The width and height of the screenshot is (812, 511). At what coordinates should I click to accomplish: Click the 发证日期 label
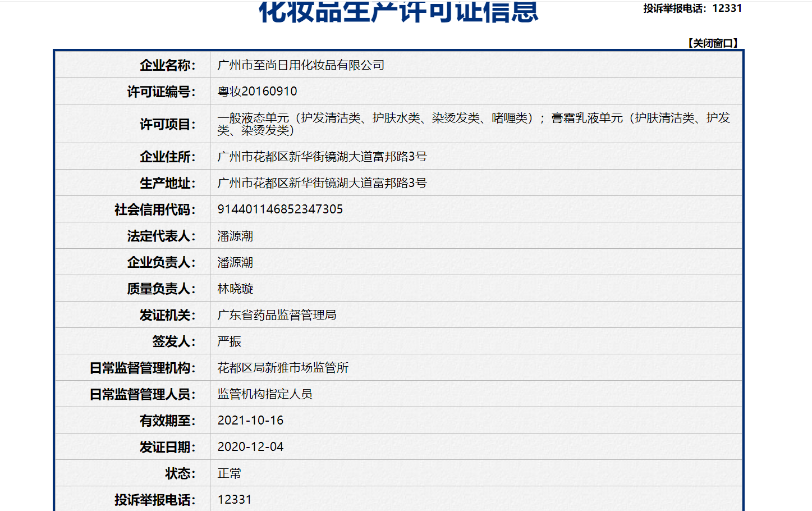click(167, 447)
